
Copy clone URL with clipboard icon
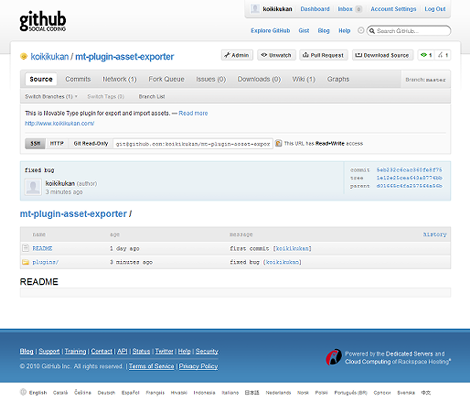[x=279, y=144]
